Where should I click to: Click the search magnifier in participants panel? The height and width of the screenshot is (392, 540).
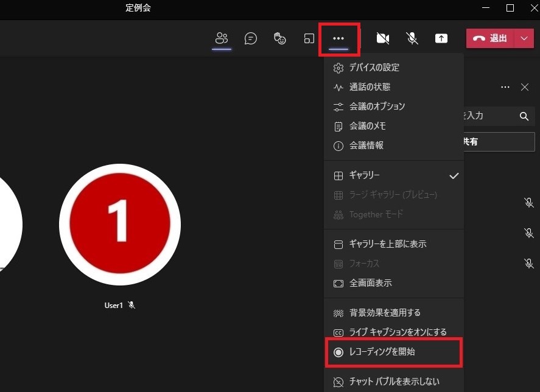(524, 116)
